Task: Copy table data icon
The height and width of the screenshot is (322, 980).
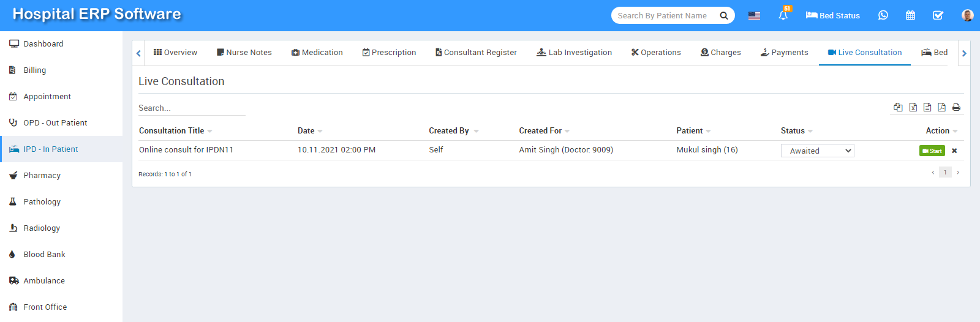Action: point(898,107)
